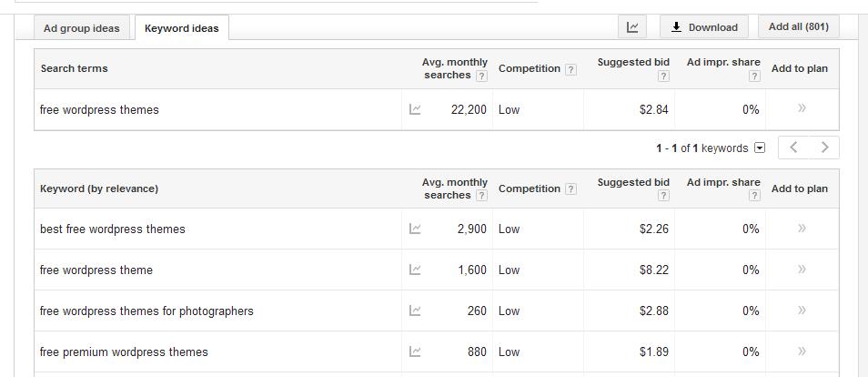Sort Keyword table by Suggested bid
The height and width of the screenshot is (377, 868).
pos(633,182)
